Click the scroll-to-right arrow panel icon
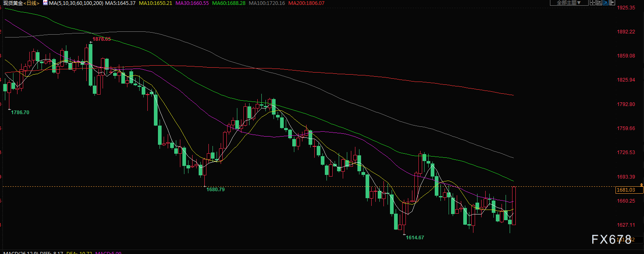Viewport: 644px width, 254px height. tap(612, 3)
